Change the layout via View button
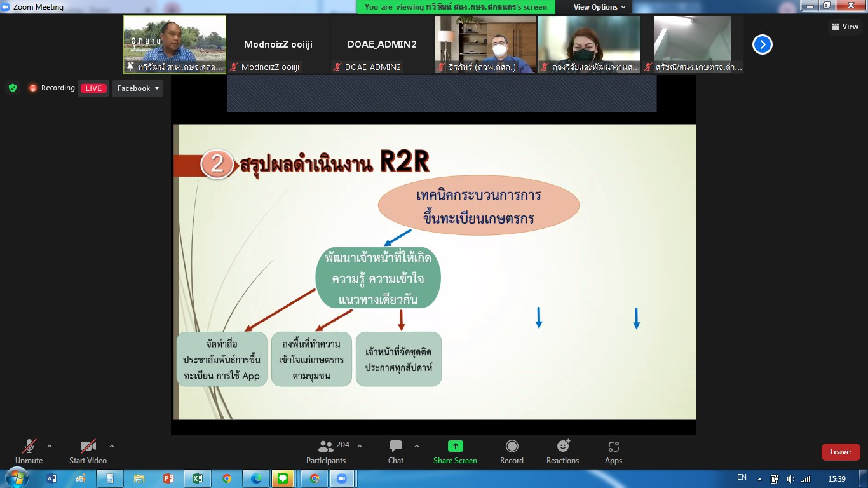Image resolution: width=868 pixels, height=488 pixels. [x=844, y=27]
